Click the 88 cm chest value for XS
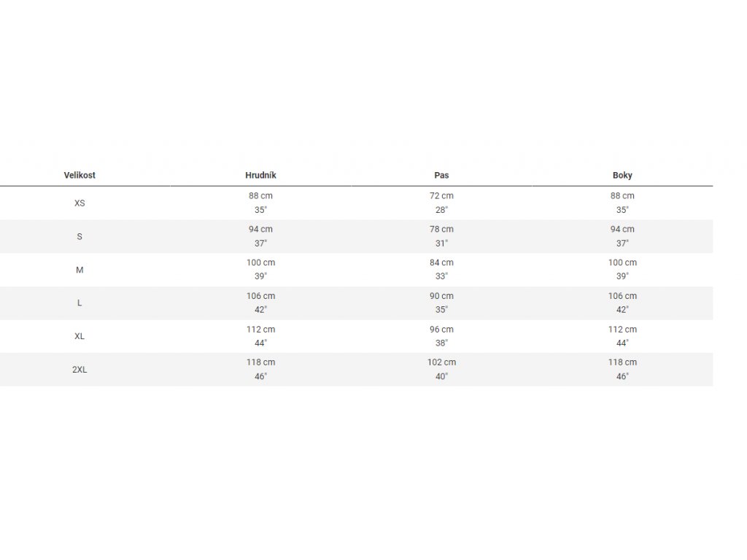This screenshot has width=747, height=560. point(260,195)
